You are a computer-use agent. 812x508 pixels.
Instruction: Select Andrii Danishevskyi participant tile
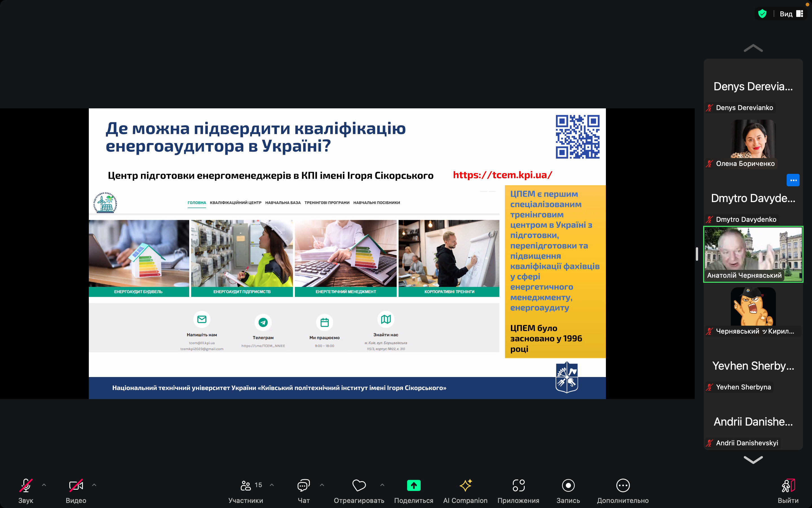(x=753, y=421)
